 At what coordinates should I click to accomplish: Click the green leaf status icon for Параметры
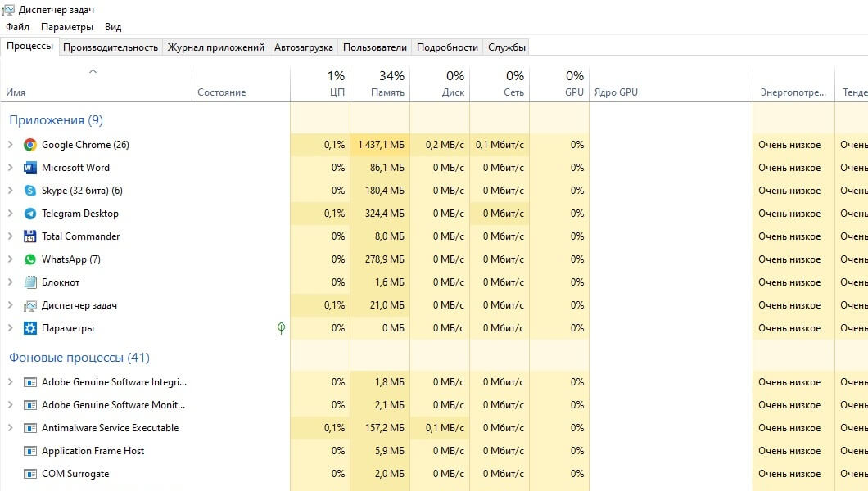[x=281, y=328]
